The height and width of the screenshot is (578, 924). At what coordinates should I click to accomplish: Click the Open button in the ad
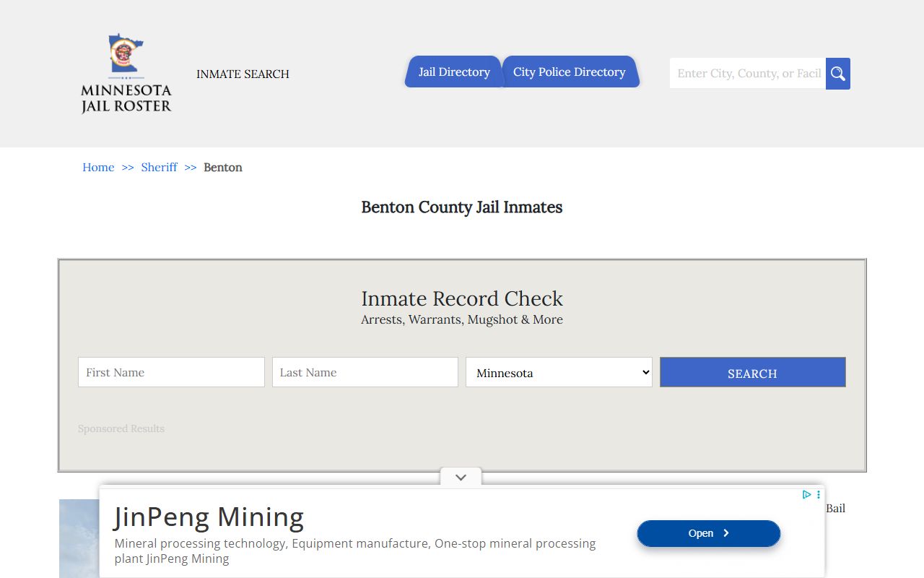708,533
